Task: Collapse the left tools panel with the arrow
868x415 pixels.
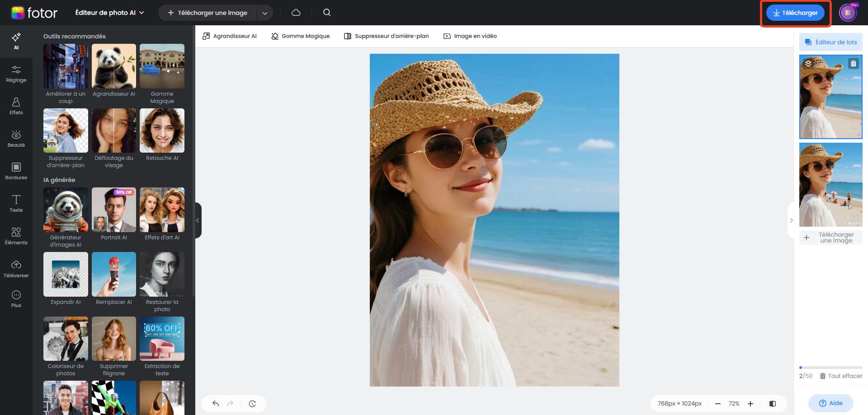Action: point(198,220)
